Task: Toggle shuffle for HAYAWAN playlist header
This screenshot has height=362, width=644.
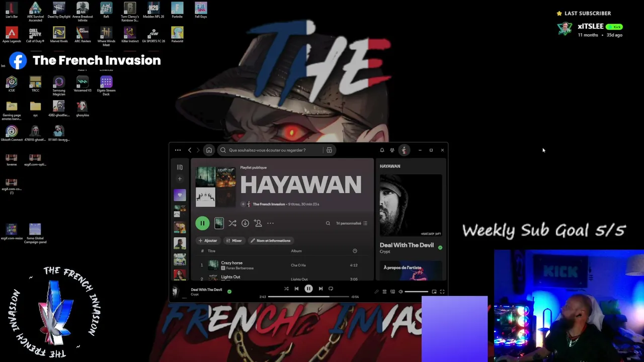Action: pyautogui.click(x=232, y=223)
